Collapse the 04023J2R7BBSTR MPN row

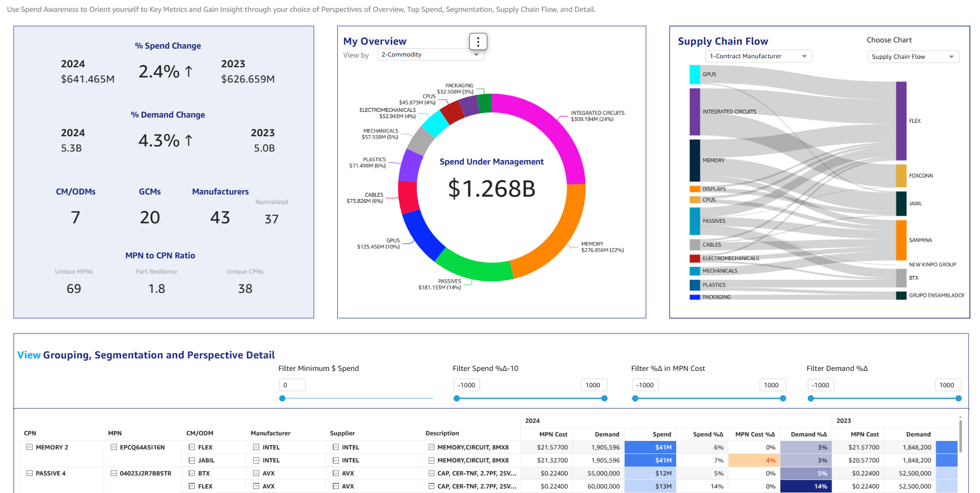tap(114, 473)
